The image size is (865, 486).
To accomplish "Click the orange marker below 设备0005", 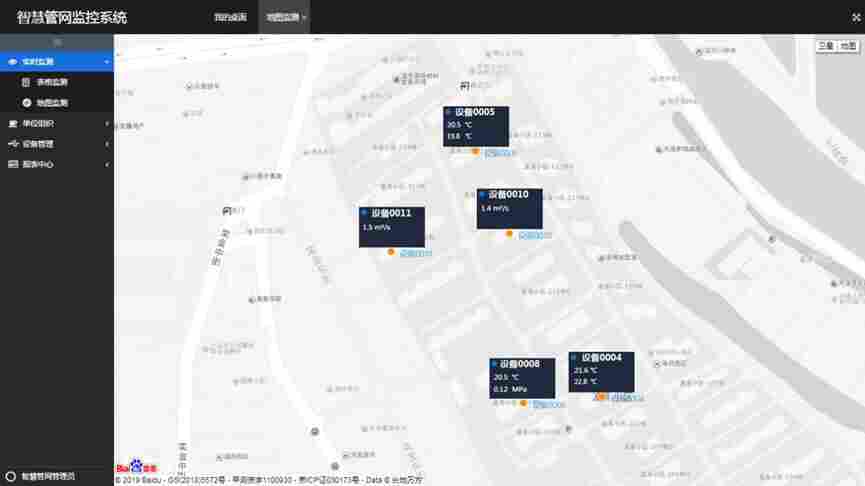I will pyautogui.click(x=475, y=151).
